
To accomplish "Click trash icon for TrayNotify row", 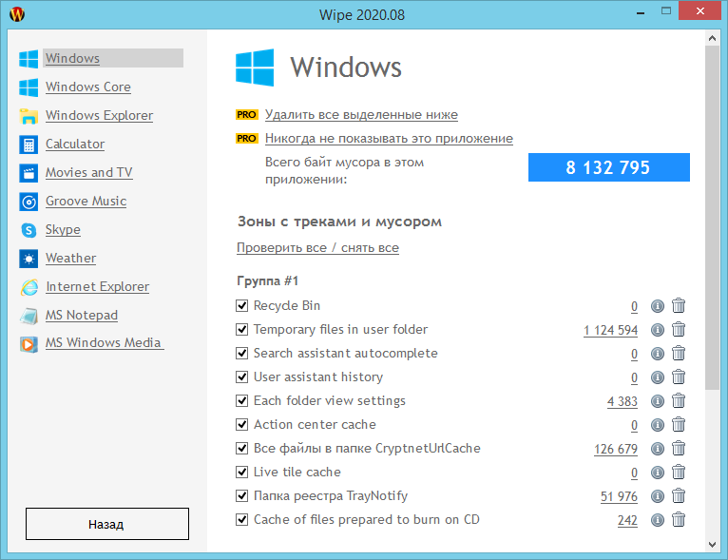I will 679,495.
